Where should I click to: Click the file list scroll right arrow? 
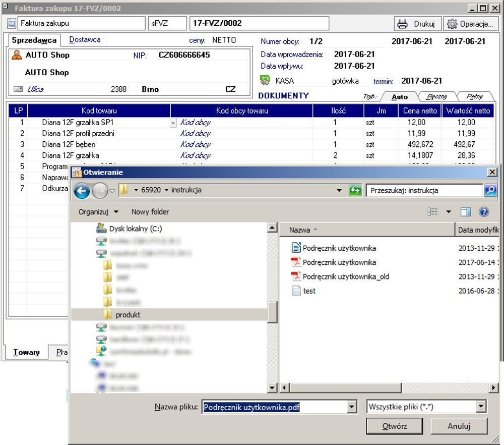tap(493, 387)
